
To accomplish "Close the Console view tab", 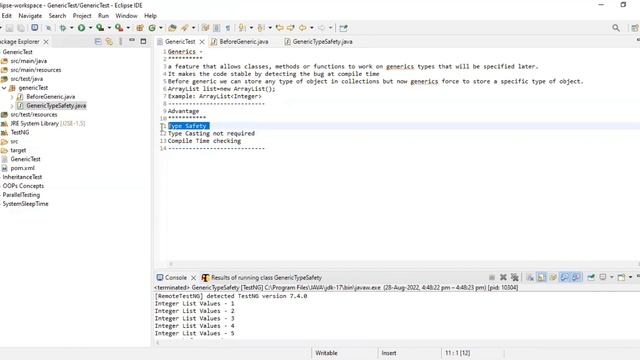I will (193, 278).
